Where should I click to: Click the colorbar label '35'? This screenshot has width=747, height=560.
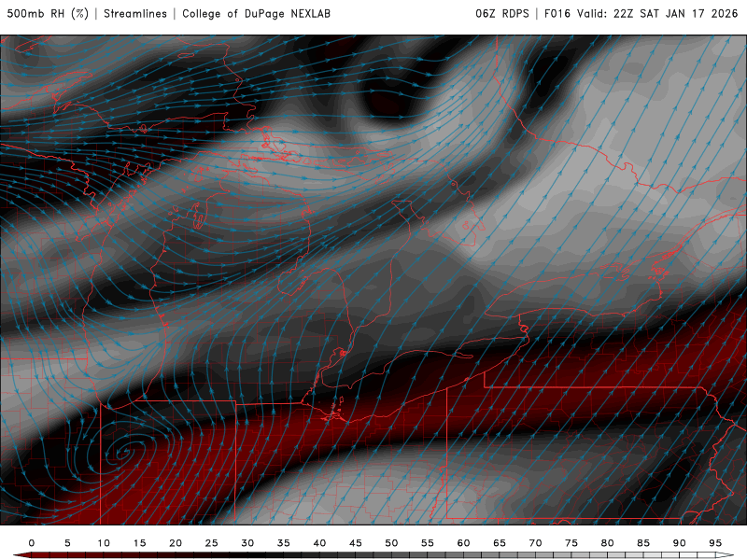pos(284,543)
